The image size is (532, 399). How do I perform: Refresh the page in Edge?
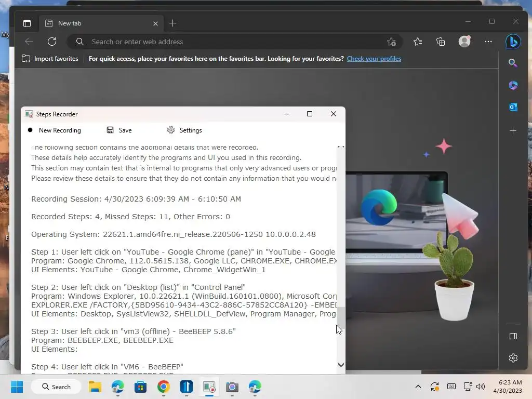tap(52, 42)
